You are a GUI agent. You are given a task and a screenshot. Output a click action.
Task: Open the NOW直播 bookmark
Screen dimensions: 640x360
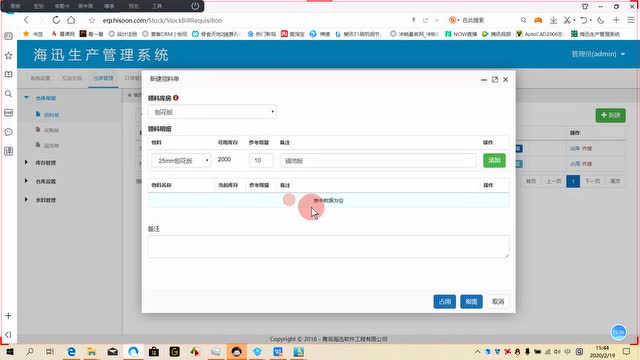tap(461, 34)
